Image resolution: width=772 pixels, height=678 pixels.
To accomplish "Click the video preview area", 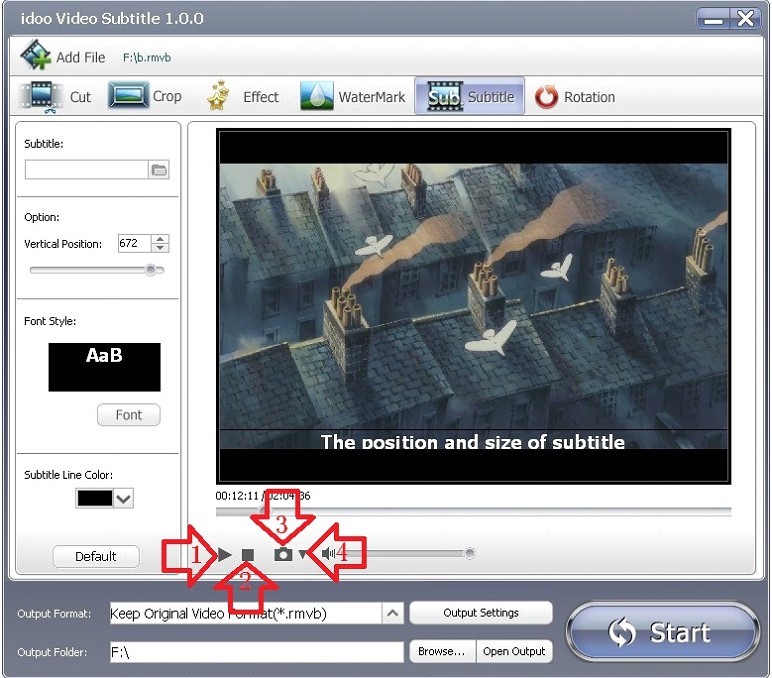I will coord(473,306).
